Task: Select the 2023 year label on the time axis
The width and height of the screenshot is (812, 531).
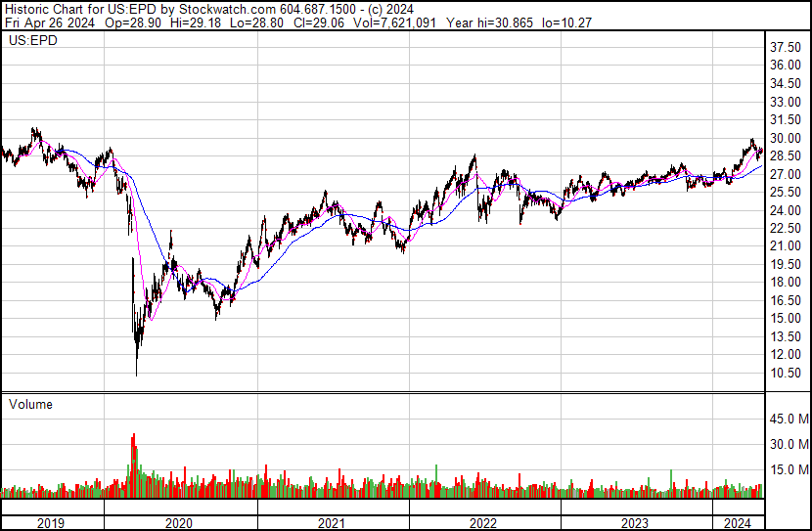Action: [636, 523]
